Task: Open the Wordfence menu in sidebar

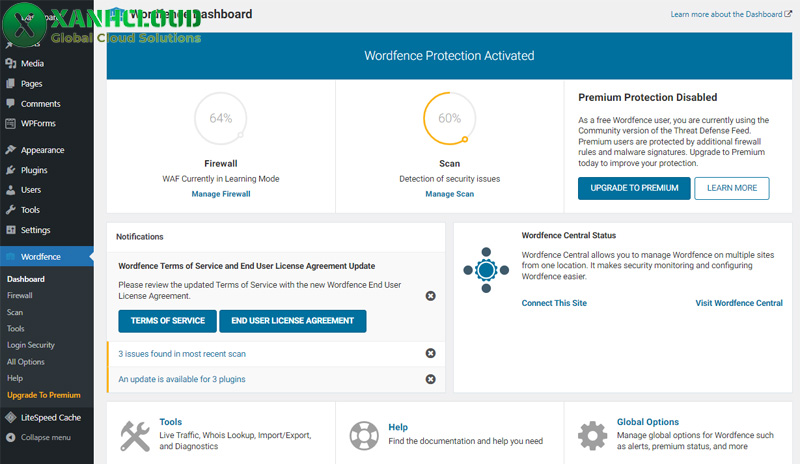Action: 40,257
